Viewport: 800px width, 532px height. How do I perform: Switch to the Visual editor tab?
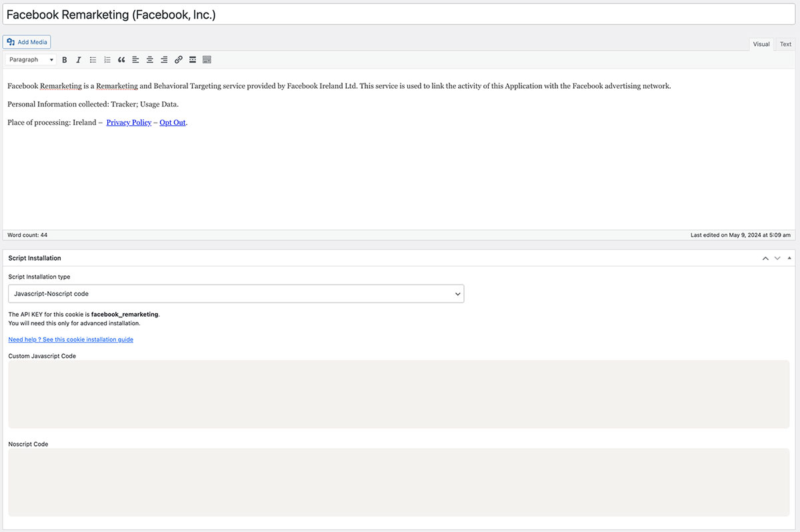[x=761, y=44]
